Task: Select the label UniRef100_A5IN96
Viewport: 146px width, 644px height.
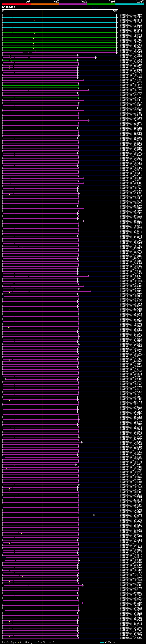Action: pyautogui.click(x=131, y=93)
